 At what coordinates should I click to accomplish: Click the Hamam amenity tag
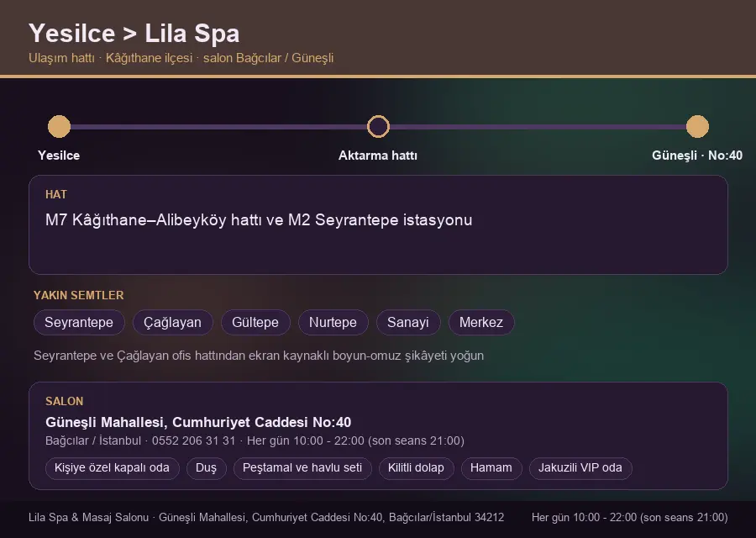coord(491,468)
